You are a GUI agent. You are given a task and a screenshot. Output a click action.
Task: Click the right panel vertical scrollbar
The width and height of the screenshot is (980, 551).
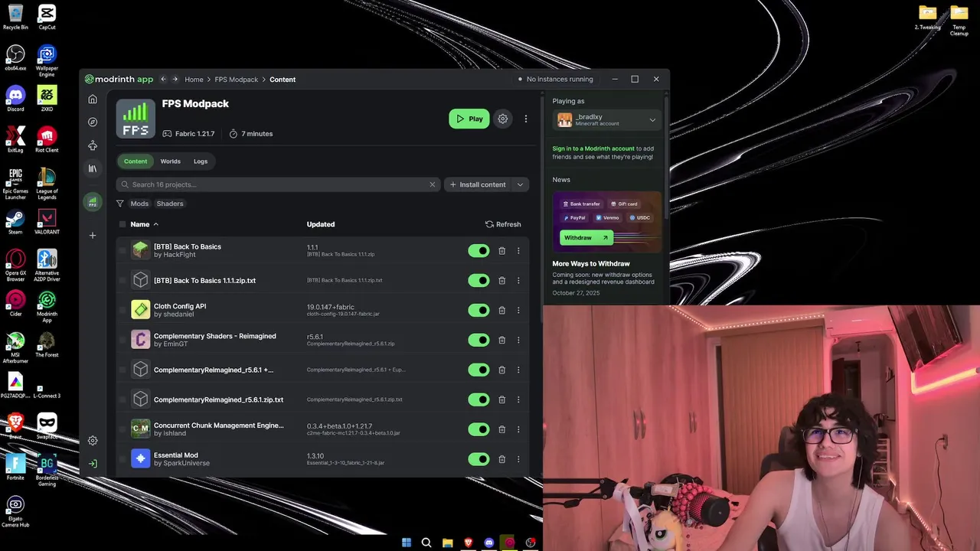(668, 158)
